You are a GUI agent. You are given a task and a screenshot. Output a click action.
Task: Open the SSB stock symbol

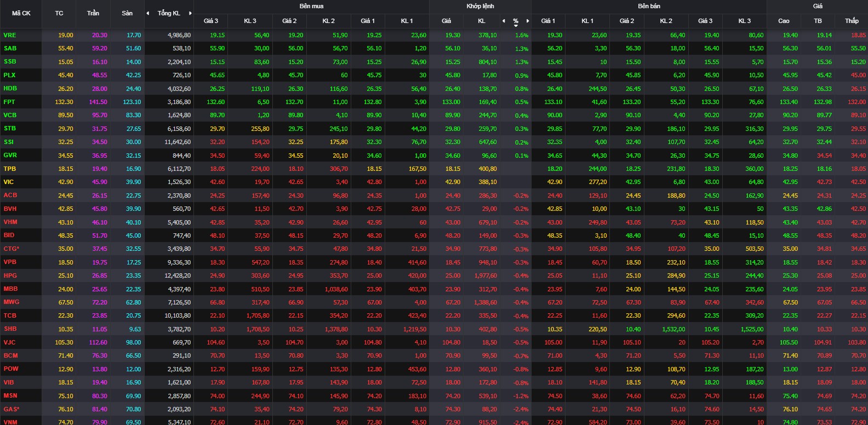tap(10, 62)
